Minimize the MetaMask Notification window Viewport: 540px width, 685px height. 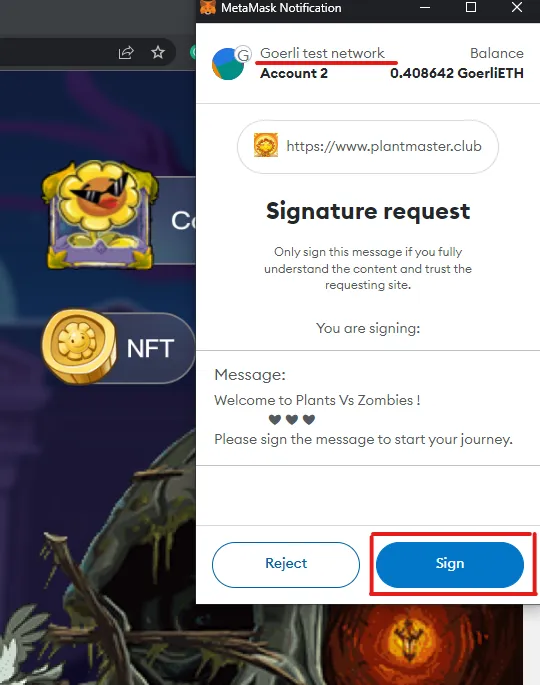click(x=425, y=7)
